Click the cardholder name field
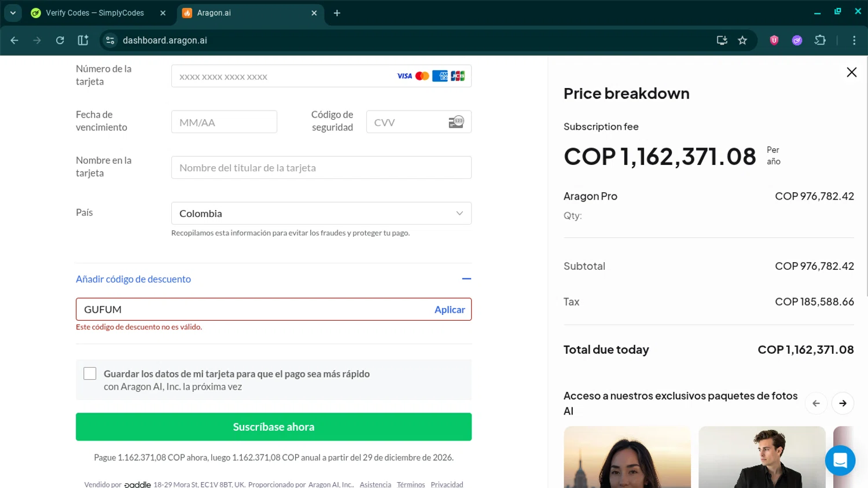This screenshot has width=868, height=488. point(321,168)
